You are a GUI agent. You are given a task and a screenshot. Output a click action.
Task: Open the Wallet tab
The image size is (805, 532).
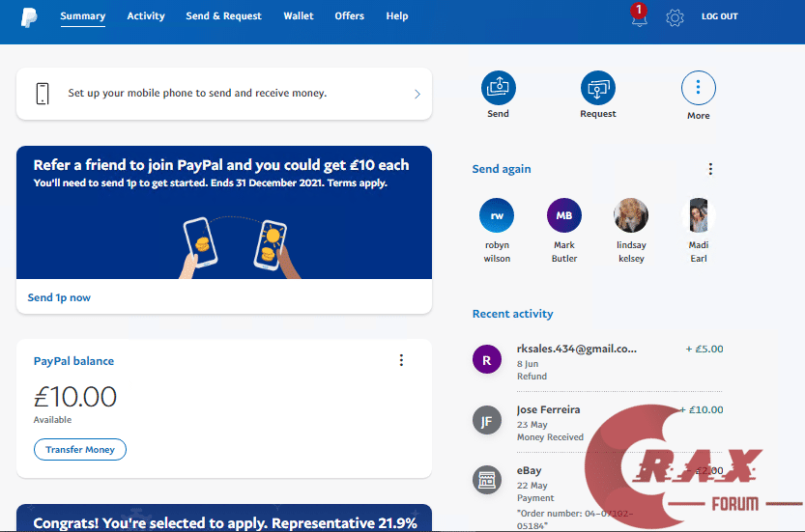(x=299, y=16)
